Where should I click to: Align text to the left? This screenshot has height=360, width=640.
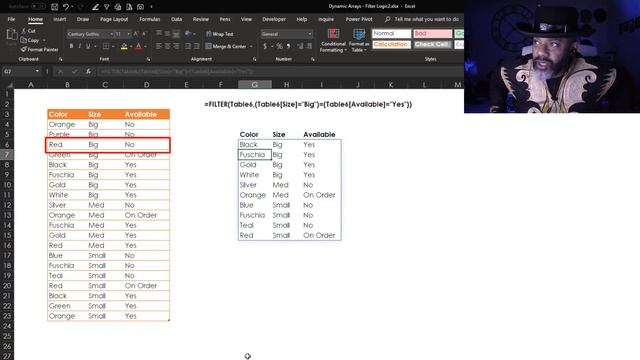(159, 47)
